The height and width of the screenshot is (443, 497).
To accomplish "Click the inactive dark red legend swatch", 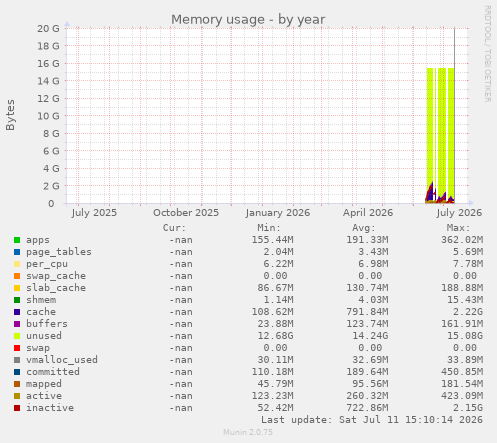I will pyautogui.click(x=17, y=408).
